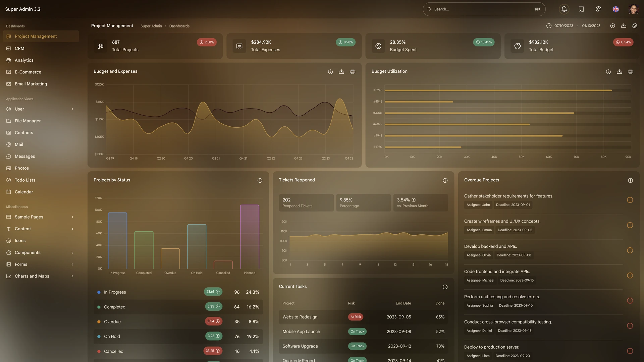Click the 2.01% badge on Total Projects
This screenshot has width=644, height=362.
(207, 42)
